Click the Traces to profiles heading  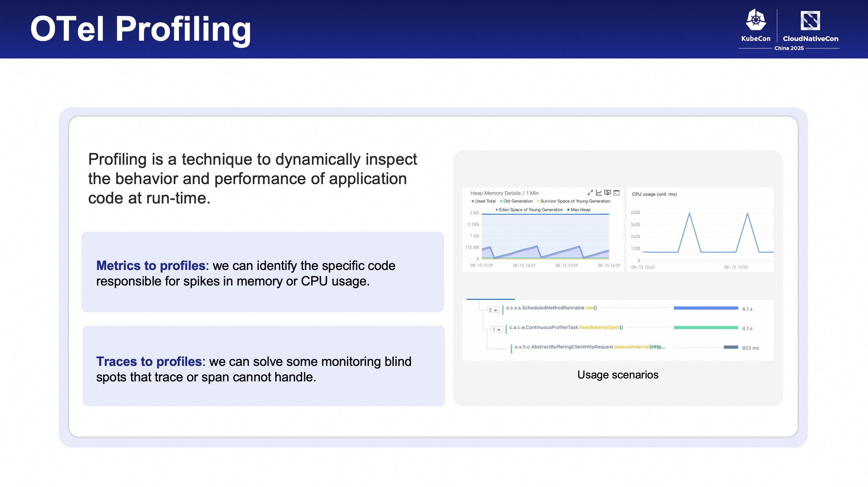(x=149, y=362)
